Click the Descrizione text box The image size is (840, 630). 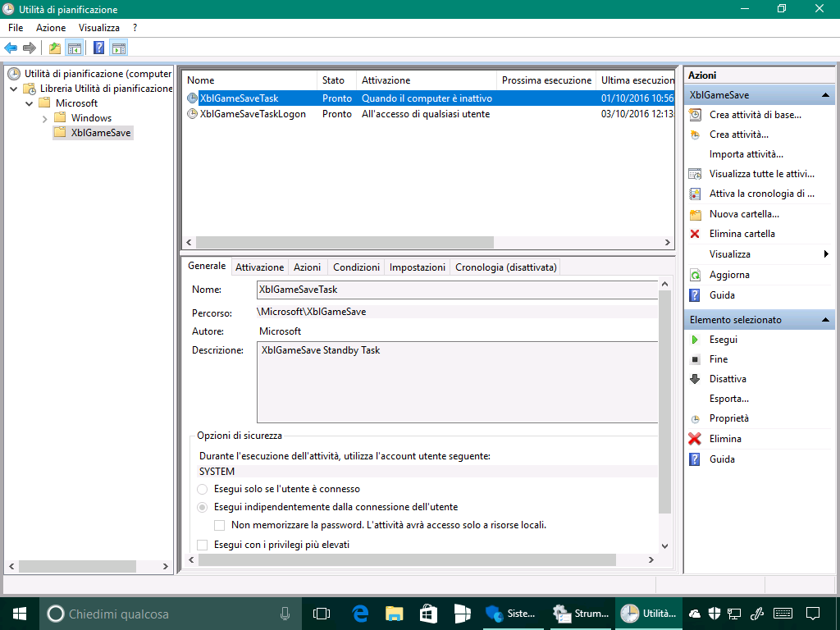coord(457,382)
